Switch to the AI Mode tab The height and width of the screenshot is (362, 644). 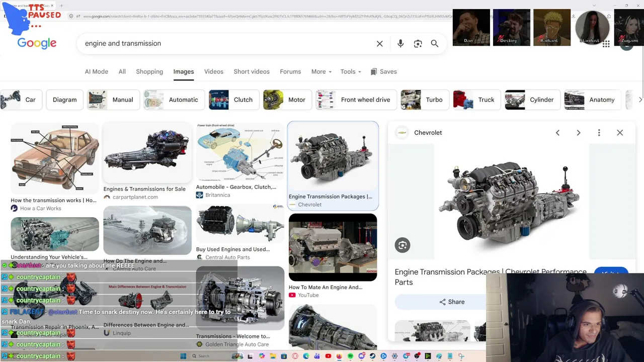[97, 72]
